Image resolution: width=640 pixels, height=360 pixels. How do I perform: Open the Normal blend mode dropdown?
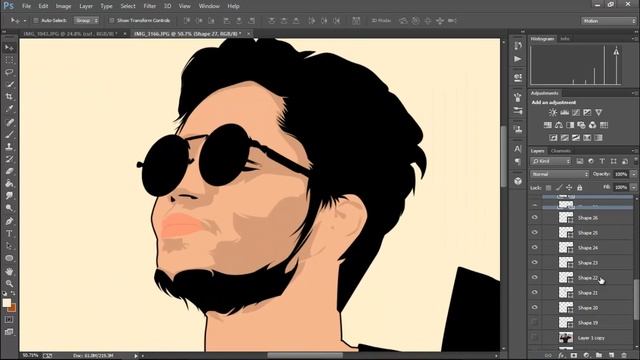pos(559,174)
